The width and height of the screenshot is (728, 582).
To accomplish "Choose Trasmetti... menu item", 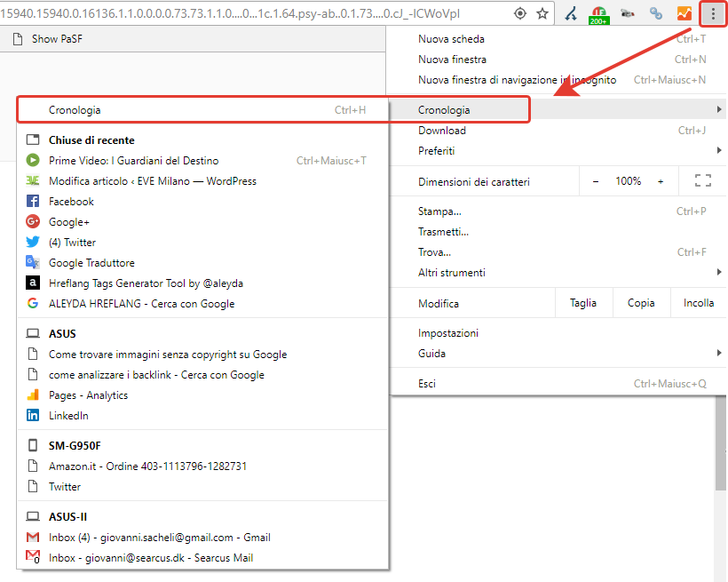I will coord(558,232).
